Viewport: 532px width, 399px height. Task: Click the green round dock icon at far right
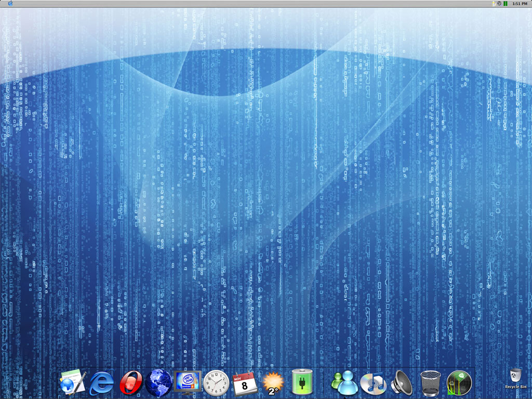pyautogui.click(x=459, y=383)
